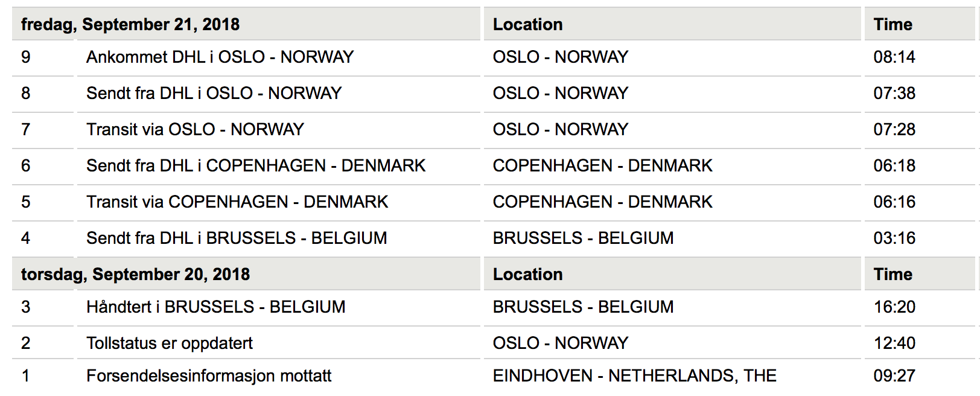The height and width of the screenshot is (396, 980).
Task: Click the 'Ankommet DHL i OSLO - NORWAY' status
Action: coord(220,57)
